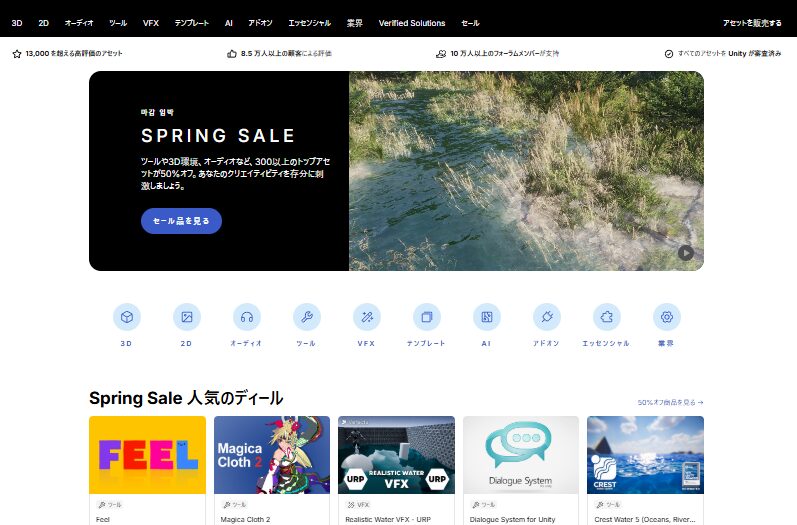Screen dimensions: 797x525
Task: Open the VFX magic wand category icon
Action: 366,317
